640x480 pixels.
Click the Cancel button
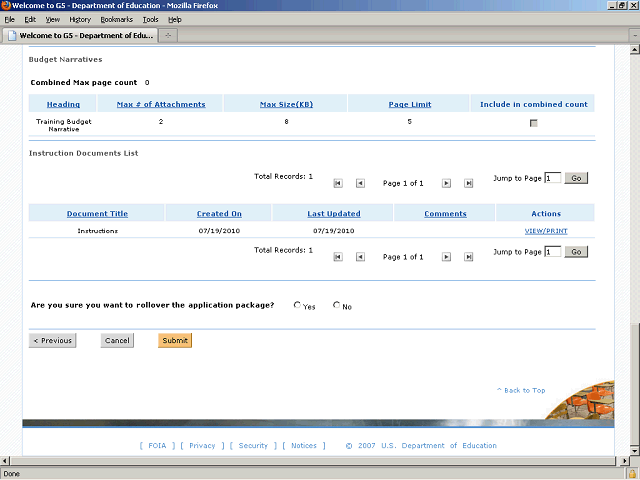[117, 340]
